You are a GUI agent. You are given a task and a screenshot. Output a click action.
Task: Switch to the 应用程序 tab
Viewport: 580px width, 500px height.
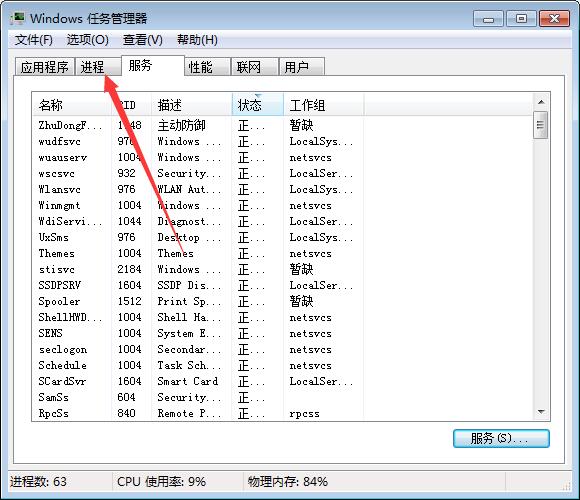coord(45,67)
